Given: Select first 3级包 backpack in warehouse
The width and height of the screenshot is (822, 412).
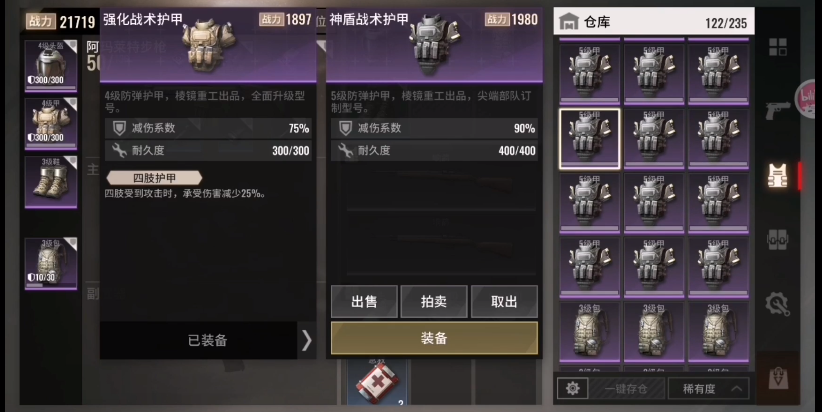Looking at the screenshot, I should tap(589, 332).
